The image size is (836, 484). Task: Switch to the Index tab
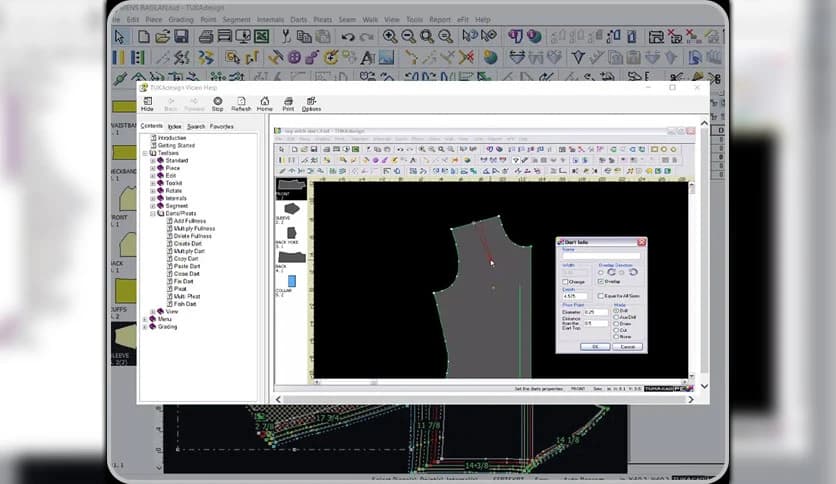pyautogui.click(x=174, y=126)
